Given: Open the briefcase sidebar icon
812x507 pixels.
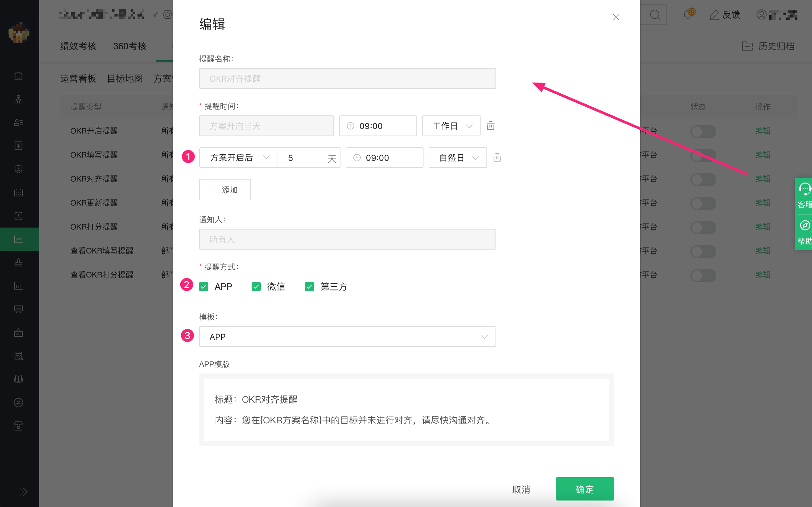Looking at the screenshot, I should point(19,333).
